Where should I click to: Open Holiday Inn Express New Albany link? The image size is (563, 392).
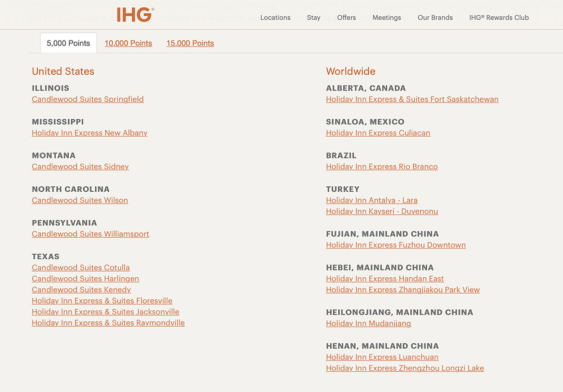[x=90, y=133]
